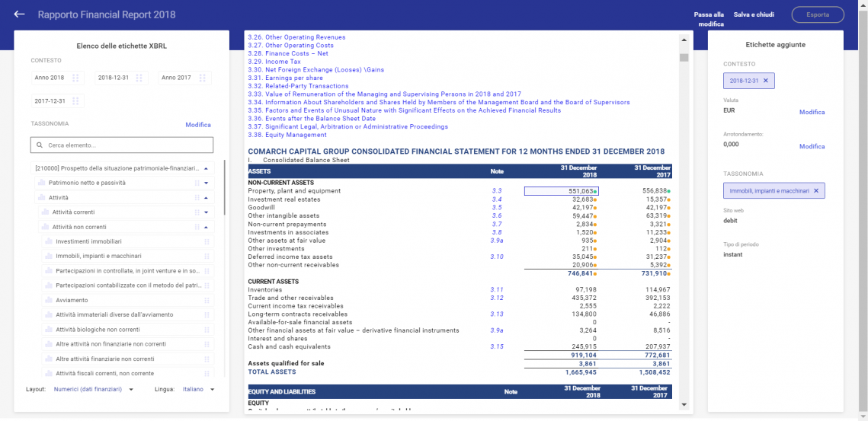Screen dimensions: 868x421
Task: Click the taxonomy tree scrollbar
Action: [224, 187]
